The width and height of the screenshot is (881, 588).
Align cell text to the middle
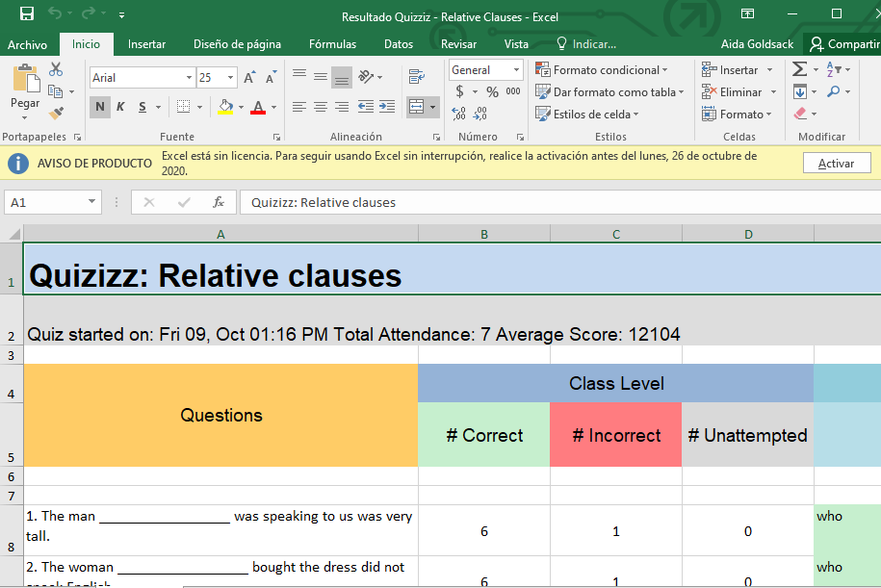point(321,76)
